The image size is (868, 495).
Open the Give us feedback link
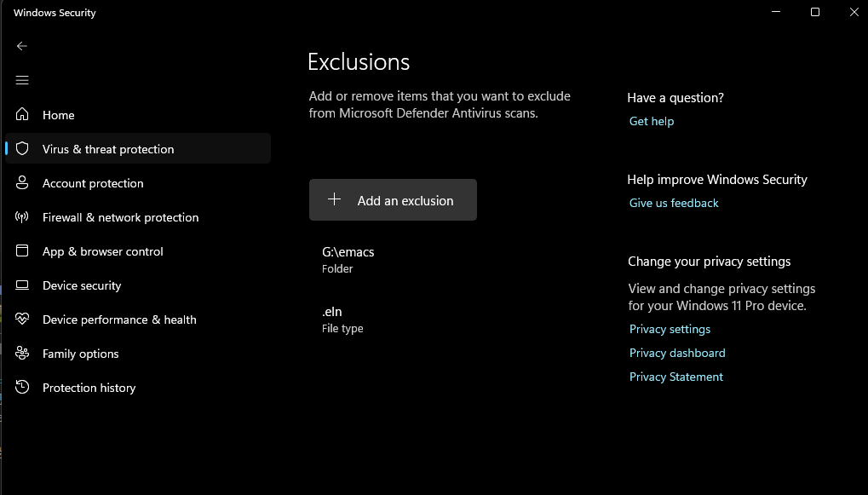pyautogui.click(x=674, y=204)
